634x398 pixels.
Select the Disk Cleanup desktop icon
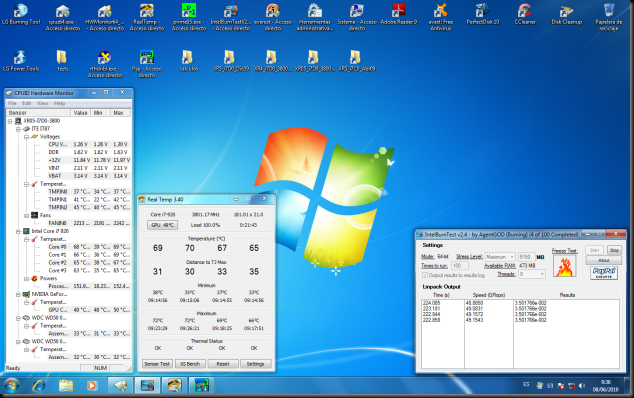567,15
